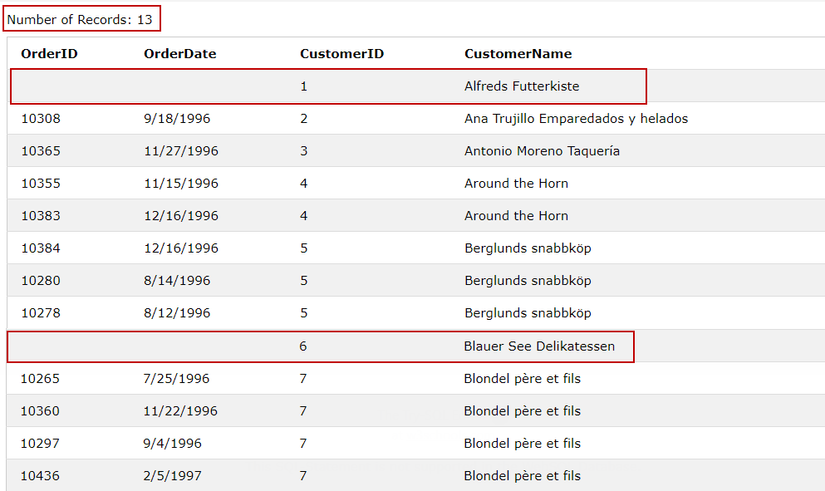Click the OrderID column header
The height and width of the screenshot is (491, 825).
[x=49, y=54]
